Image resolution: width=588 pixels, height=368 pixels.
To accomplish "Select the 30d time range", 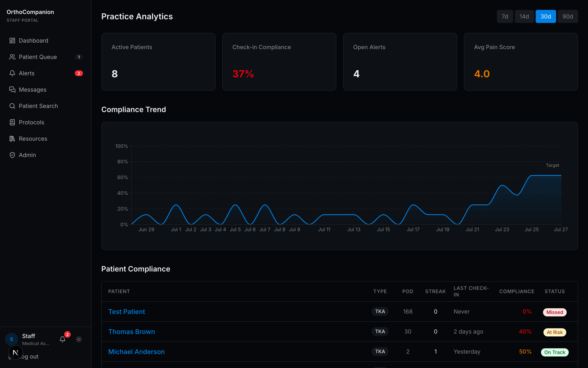I will click(x=546, y=17).
